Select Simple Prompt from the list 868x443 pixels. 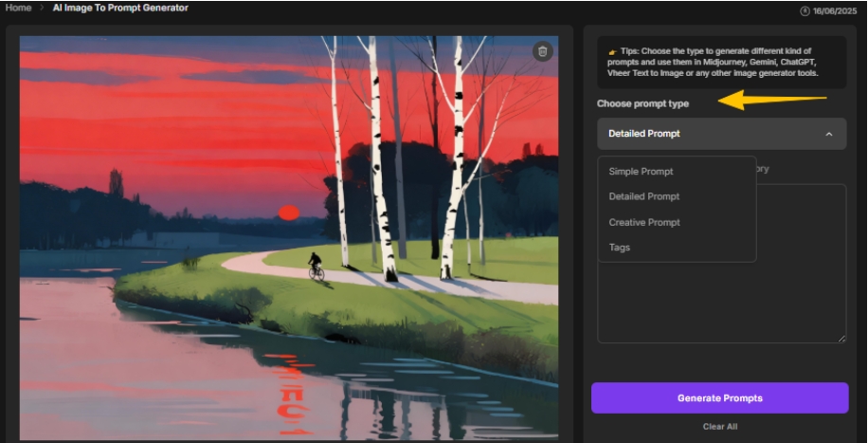tap(641, 172)
